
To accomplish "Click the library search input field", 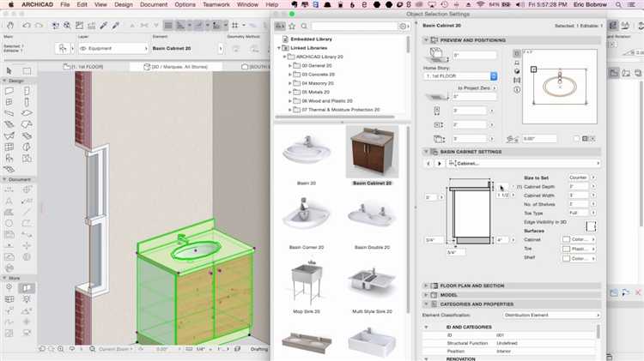I will (354, 27).
